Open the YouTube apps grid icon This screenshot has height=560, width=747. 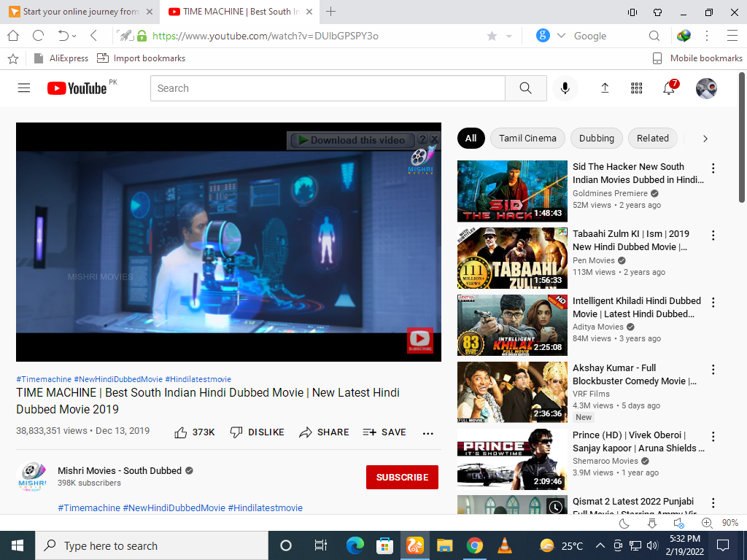point(636,88)
